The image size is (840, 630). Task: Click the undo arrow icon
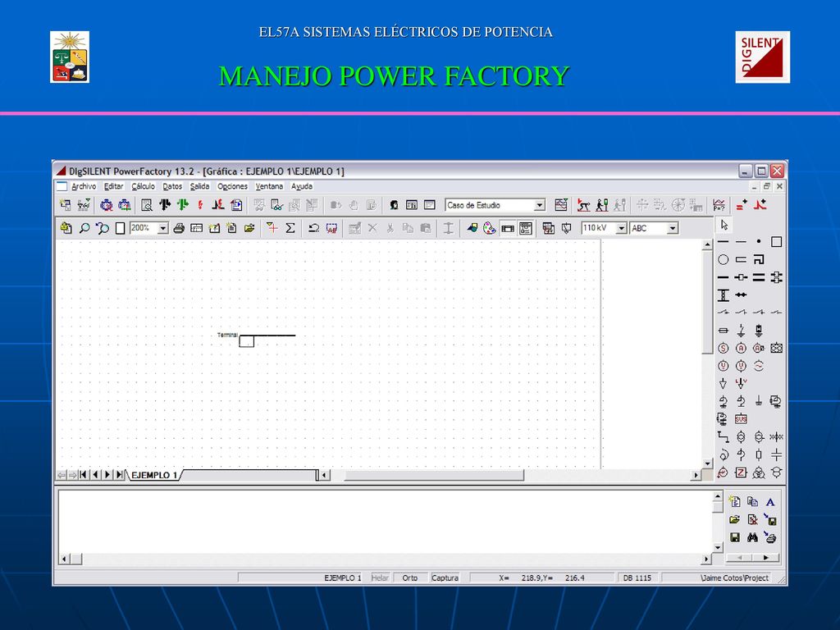(314, 228)
